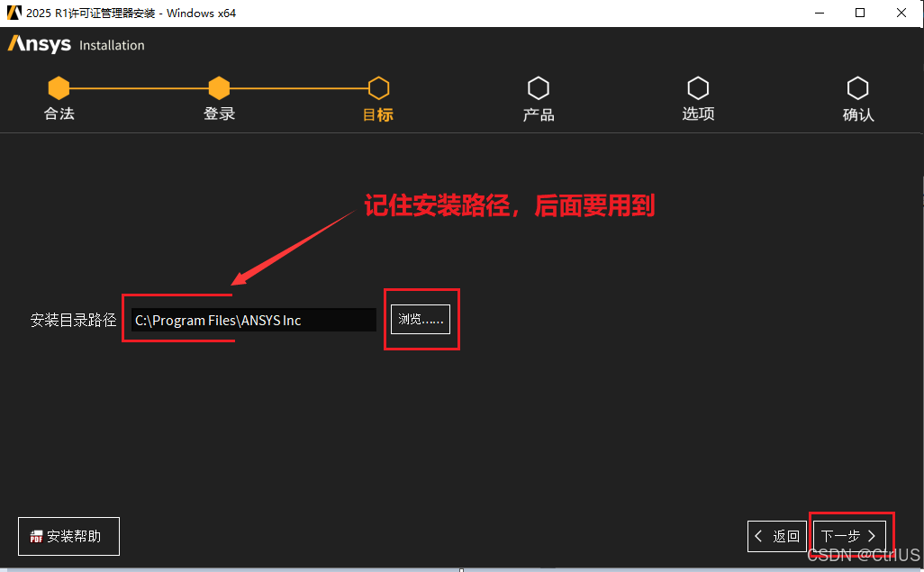Click the 浏览 browse button
The image size is (924, 572).
[x=421, y=319]
